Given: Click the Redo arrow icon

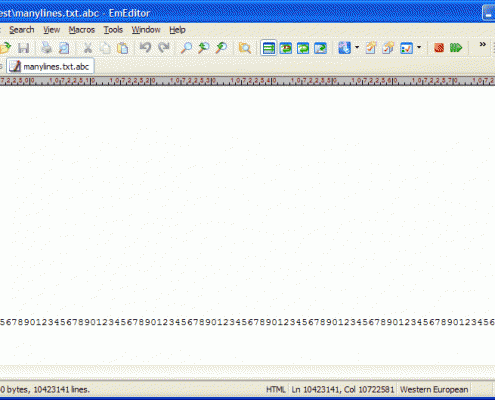Looking at the screenshot, I should [163, 48].
